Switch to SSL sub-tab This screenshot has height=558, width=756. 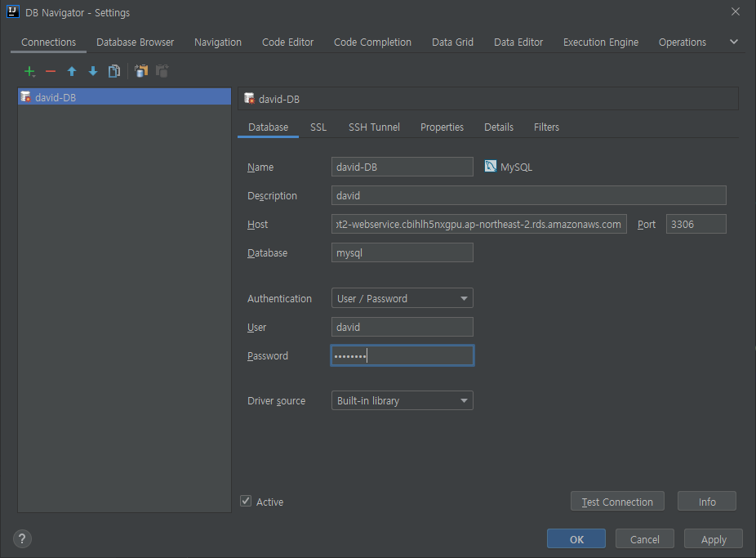click(x=318, y=127)
